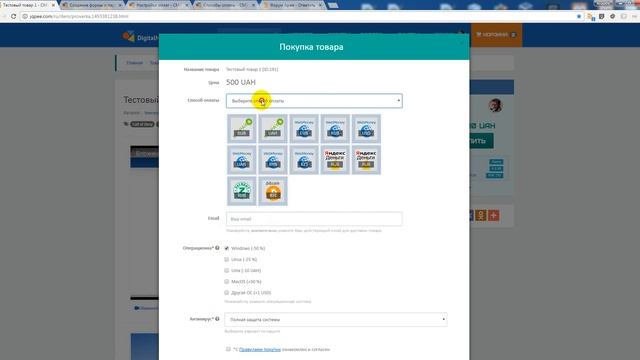Screen dimensions: 640x360
Task: Choose the green RUB payment icon
Action: tap(242, 129)
